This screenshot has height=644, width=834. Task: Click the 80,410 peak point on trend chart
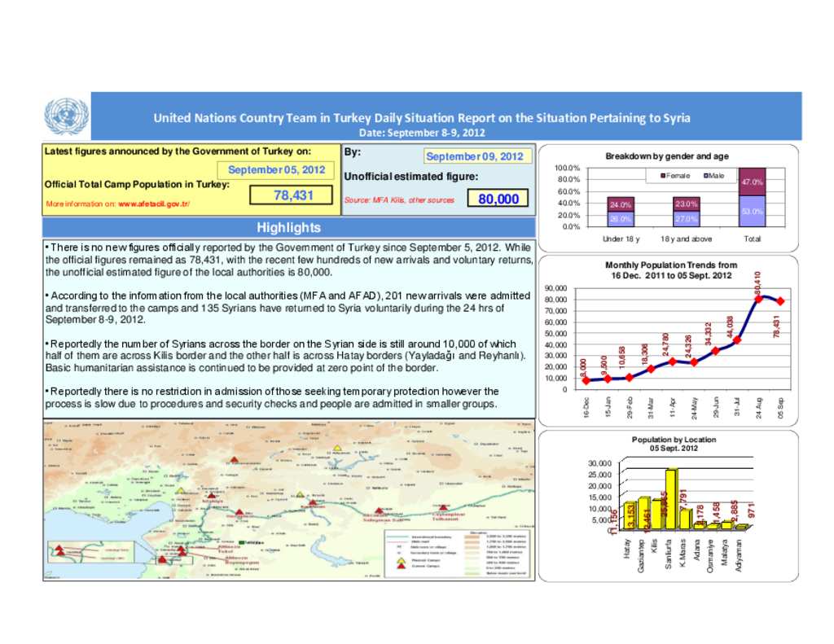tap(757, 298)
